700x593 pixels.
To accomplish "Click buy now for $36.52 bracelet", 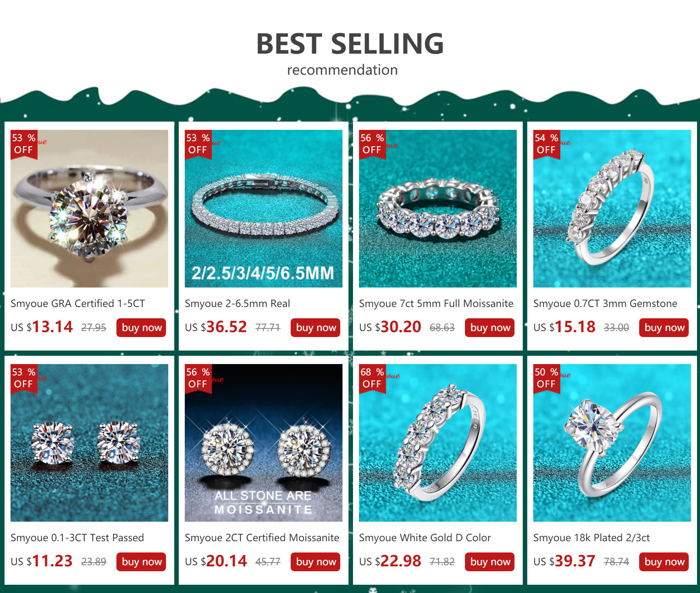I will 315,328.
